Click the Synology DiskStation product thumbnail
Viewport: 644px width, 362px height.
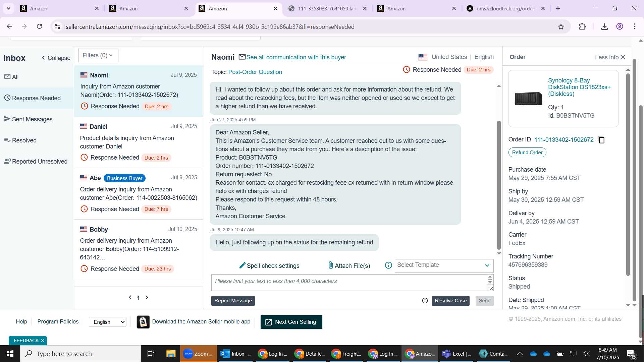529,98
